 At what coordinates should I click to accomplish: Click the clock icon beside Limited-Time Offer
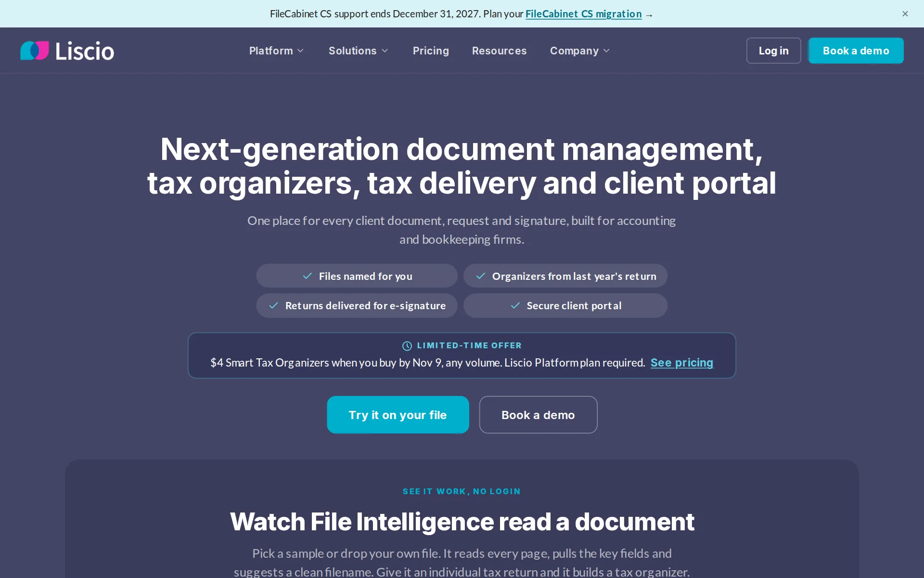407,346
